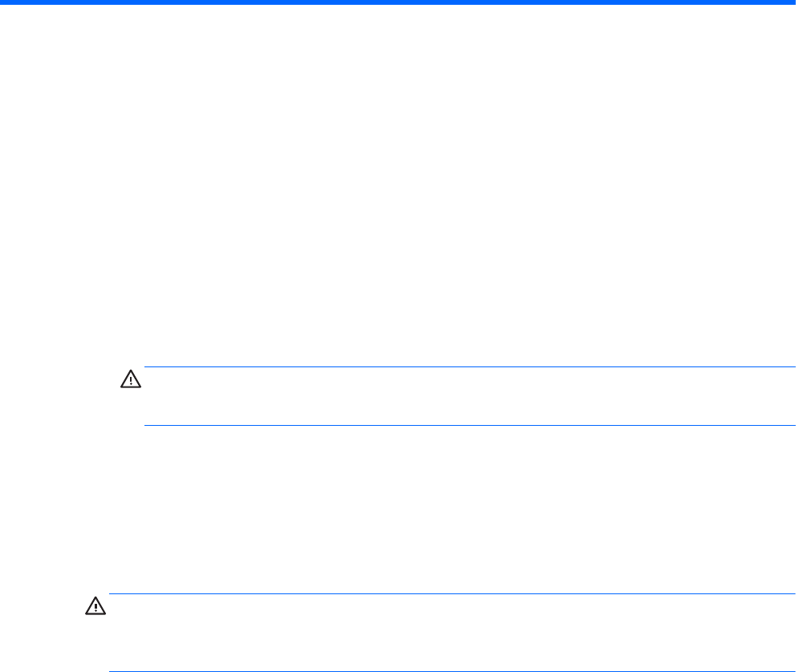
Task: Click the center of the blue header bar
Action: click(398, 2)
